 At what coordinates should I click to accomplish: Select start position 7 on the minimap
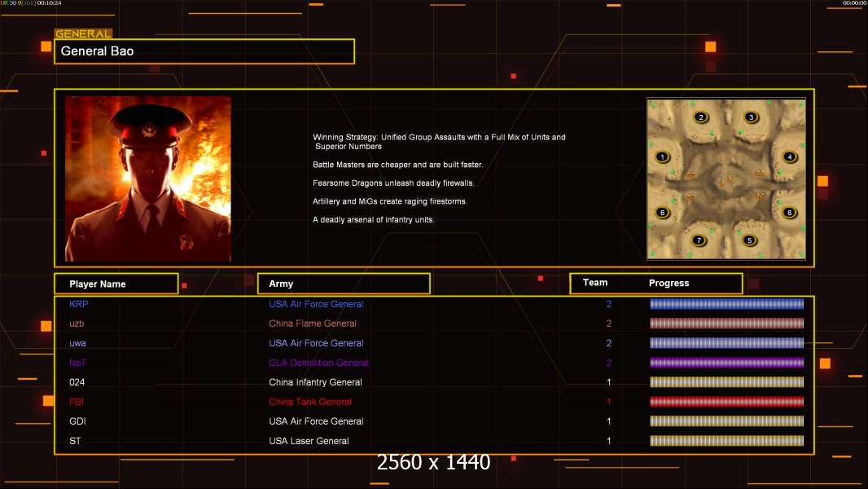click(699, 240)
